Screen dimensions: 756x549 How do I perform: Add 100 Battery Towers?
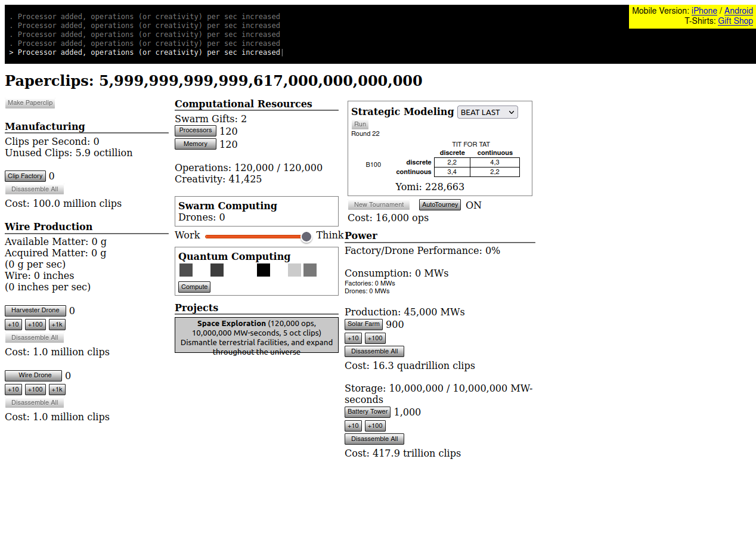[x=375, y=426]
